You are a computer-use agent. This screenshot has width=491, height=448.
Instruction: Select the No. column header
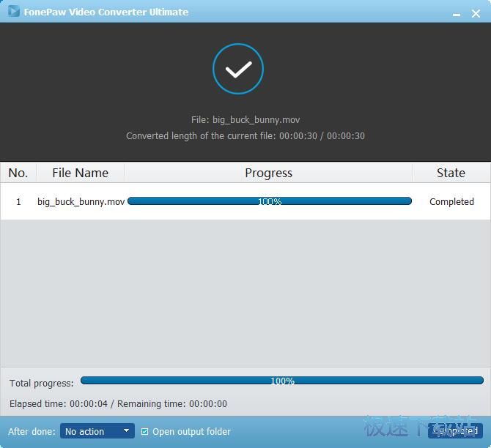(x=18, y=173)
